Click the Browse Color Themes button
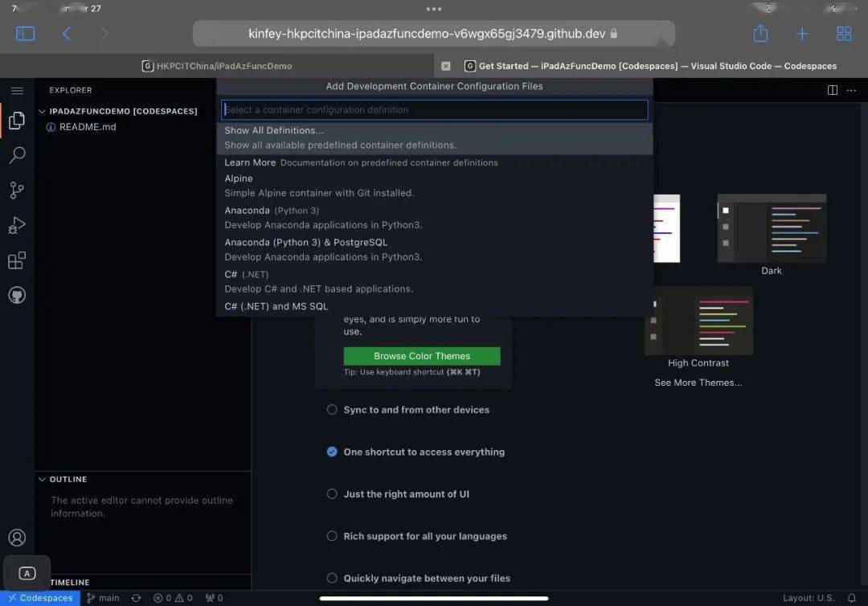 [x=423, y=355]
